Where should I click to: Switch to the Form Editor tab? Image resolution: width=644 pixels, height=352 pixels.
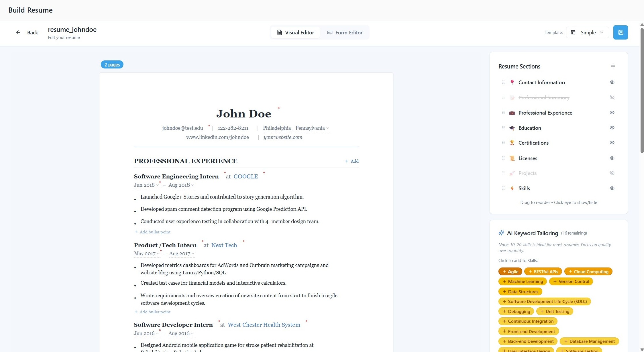click(344, 32)
